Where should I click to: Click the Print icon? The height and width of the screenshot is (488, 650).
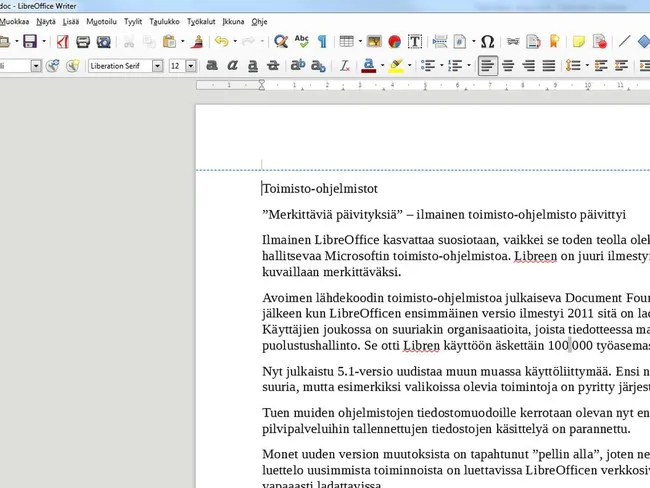83,41
